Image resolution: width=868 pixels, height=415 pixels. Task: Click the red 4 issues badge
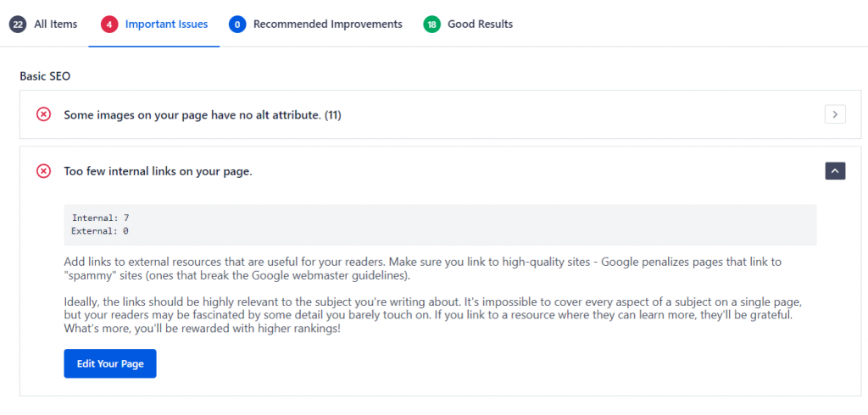click(108, 25)
